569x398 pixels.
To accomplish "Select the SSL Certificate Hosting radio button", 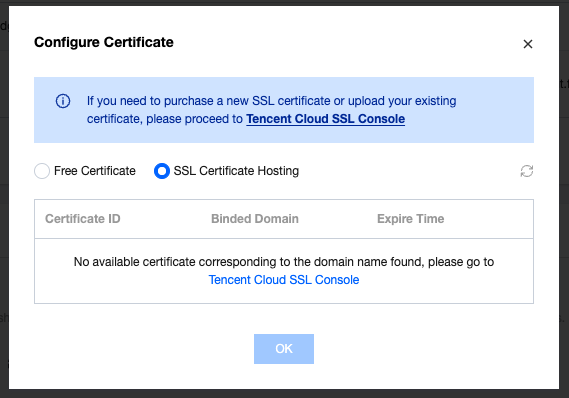I will (x=162, y=171).
